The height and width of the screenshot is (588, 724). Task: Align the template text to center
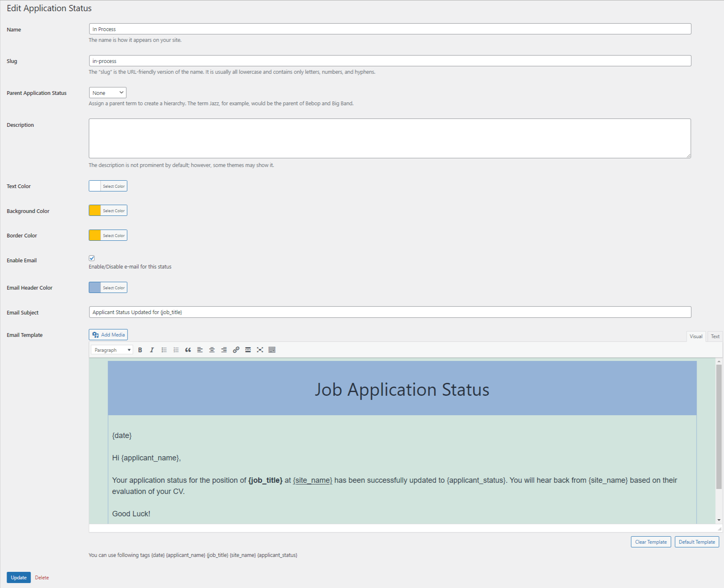tap(212, 350)
